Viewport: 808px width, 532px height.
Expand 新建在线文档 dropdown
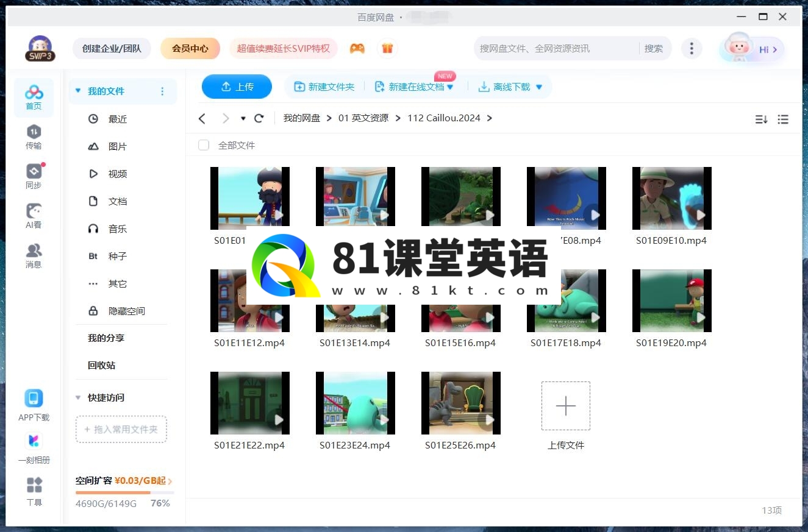point(450,87)
